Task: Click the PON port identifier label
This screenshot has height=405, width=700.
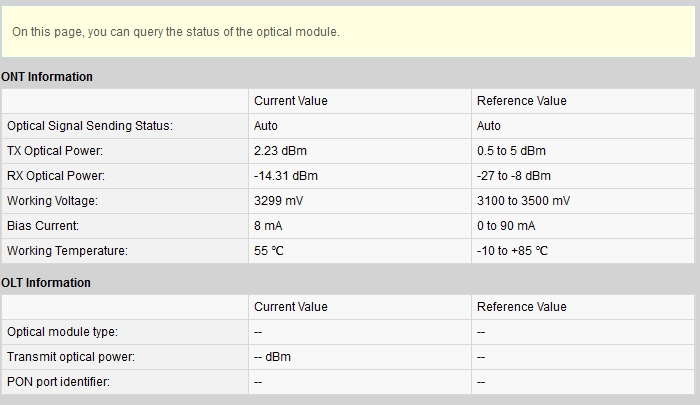Action: [x=58, y=382]
